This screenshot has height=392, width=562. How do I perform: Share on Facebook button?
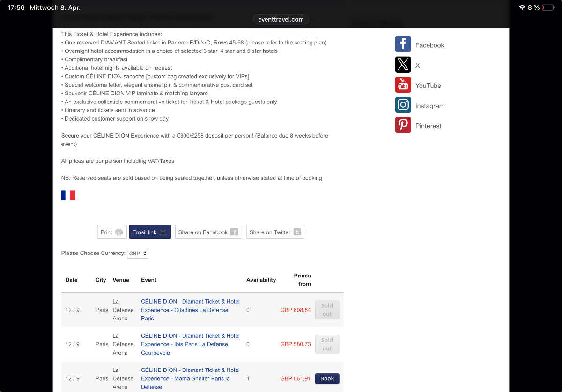click(x=208, y=232)
